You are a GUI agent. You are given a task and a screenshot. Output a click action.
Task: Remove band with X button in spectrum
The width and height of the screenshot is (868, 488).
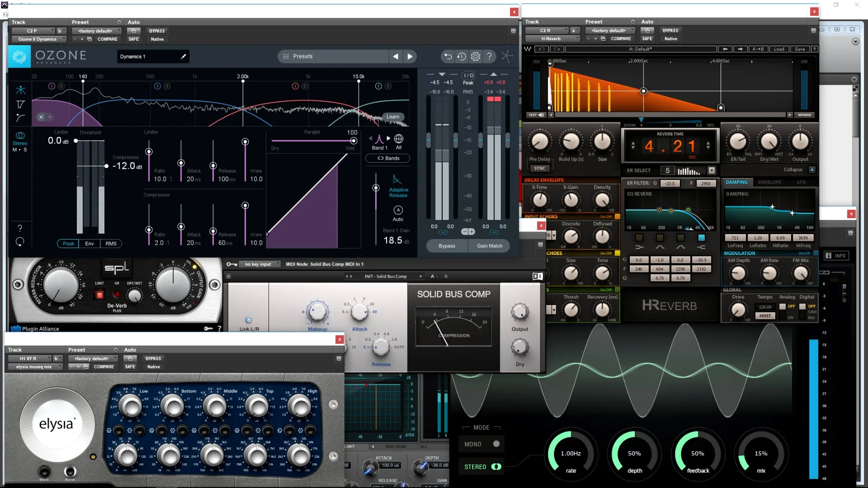tap(41, 117)
